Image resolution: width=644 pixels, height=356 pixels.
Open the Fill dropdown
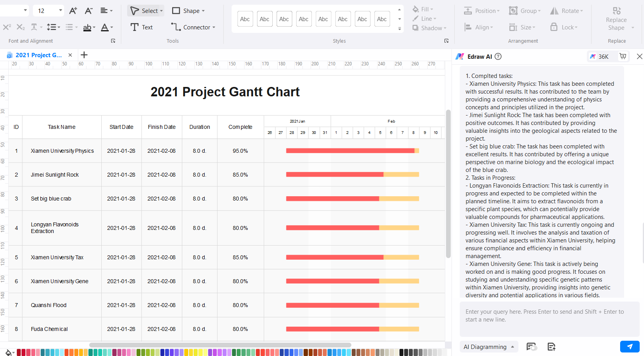[x=423, y=9]
